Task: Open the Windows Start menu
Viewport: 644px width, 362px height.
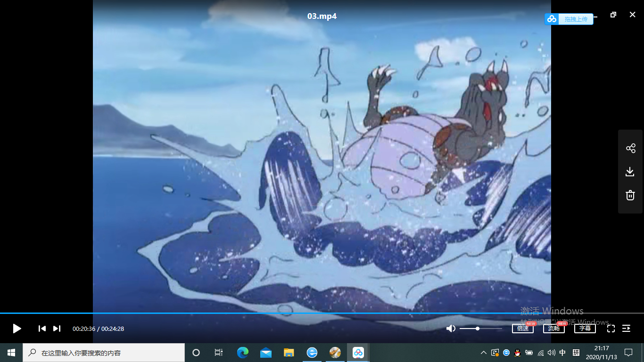Action: tap(11, 353)
